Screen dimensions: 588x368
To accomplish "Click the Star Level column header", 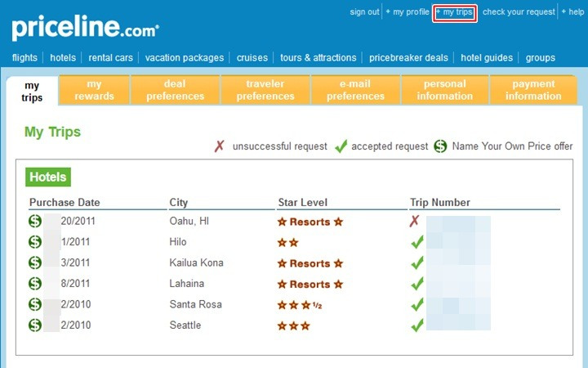I will click(303, 203).
